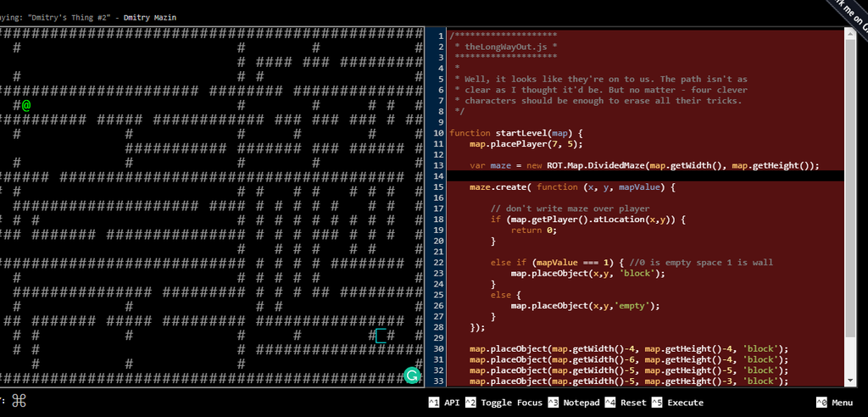Viewport: 868px width, 417px height.
Task: Reset the level code
Action: (x=633, y=403)
